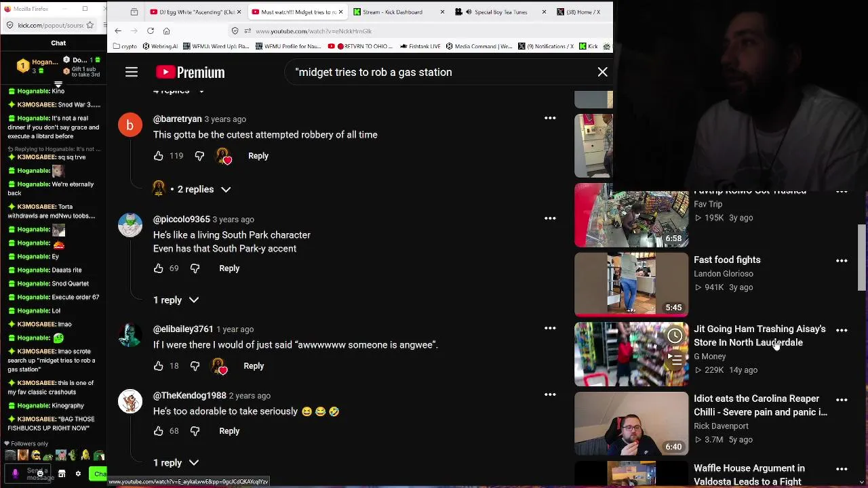Open @barretryan avatar circle
The height and width of the screenshot is (488, 868).
coord(130,125)
